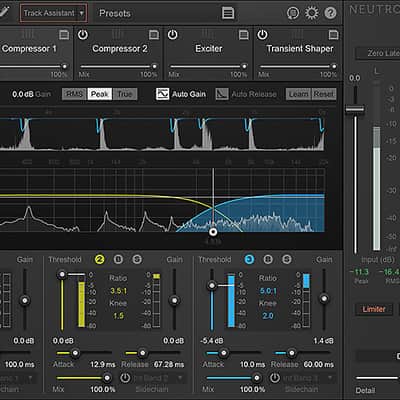Click the Auto Gain icon

click(162, 94)
